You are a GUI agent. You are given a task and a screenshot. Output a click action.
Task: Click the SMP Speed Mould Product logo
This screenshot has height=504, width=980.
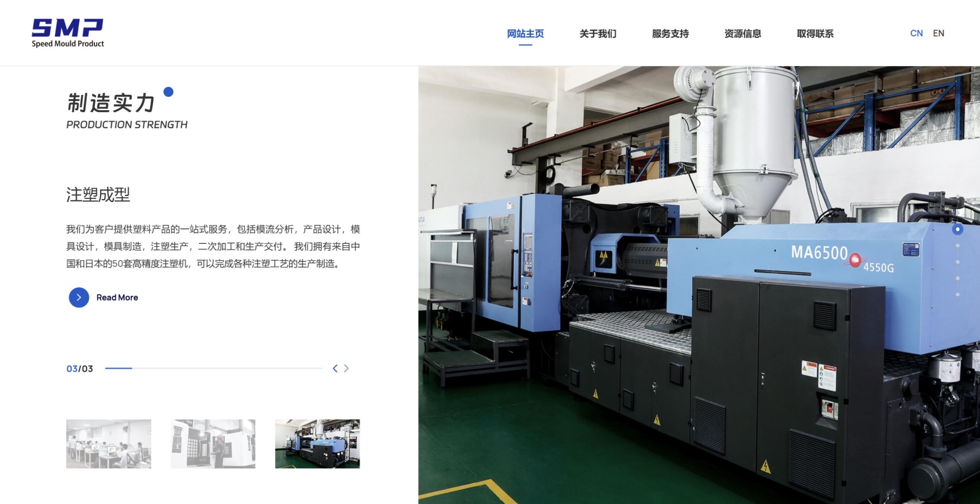coord(67,33)
